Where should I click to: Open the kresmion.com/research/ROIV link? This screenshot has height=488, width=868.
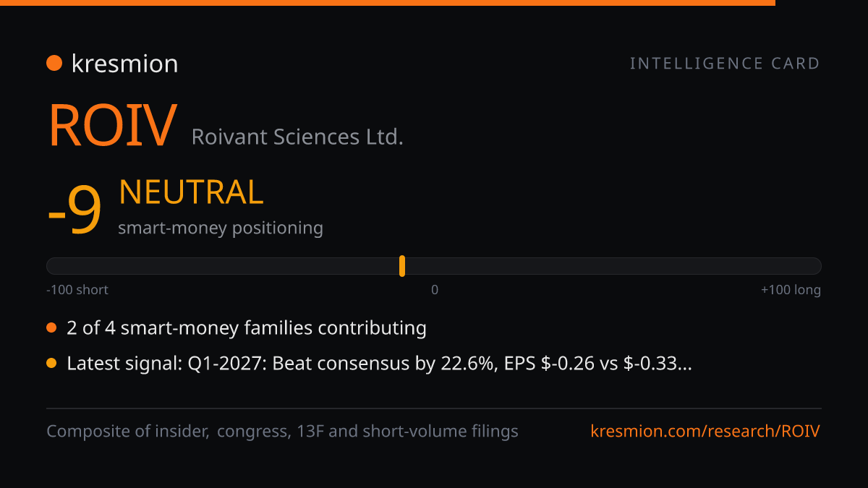coord(705,432)
